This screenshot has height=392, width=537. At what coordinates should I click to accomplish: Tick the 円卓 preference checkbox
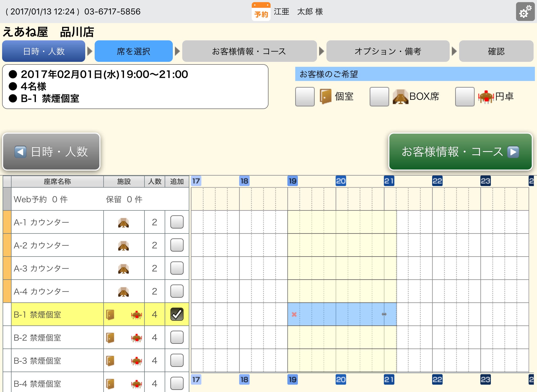pos(465,97)
